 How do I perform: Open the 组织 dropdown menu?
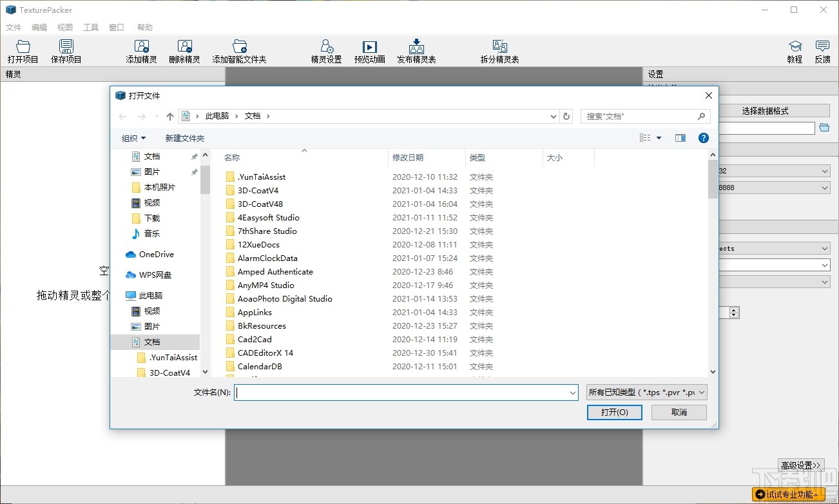133,138
